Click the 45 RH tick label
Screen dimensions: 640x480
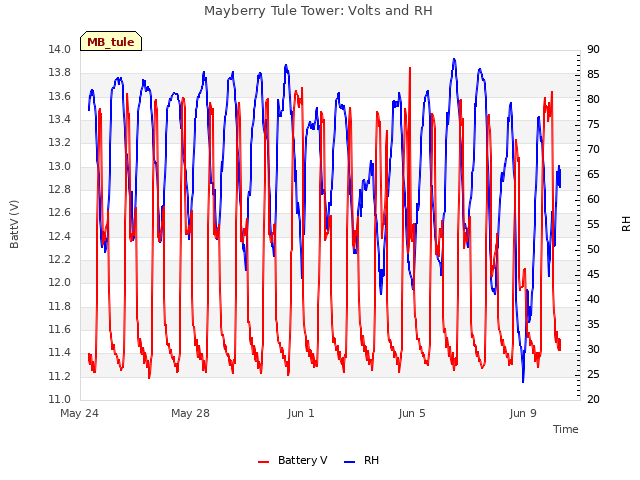tap(593, 274)
